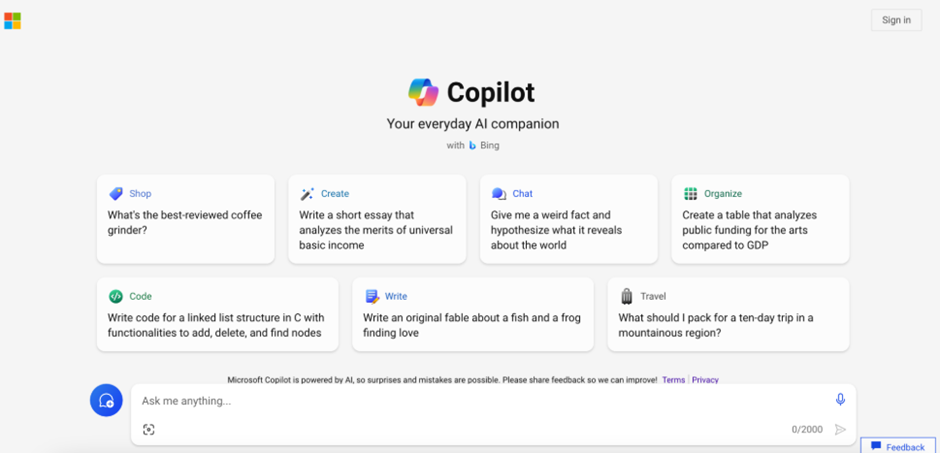Screen dimensions: 940x453
Task: Click the Travel luggage icon
Action: tap(627, 296)
